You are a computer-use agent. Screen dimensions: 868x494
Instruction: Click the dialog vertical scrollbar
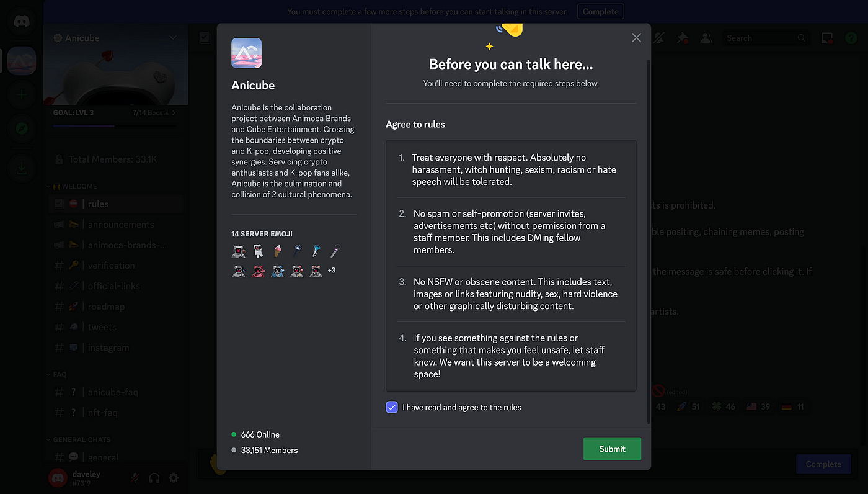coord(649,242)
